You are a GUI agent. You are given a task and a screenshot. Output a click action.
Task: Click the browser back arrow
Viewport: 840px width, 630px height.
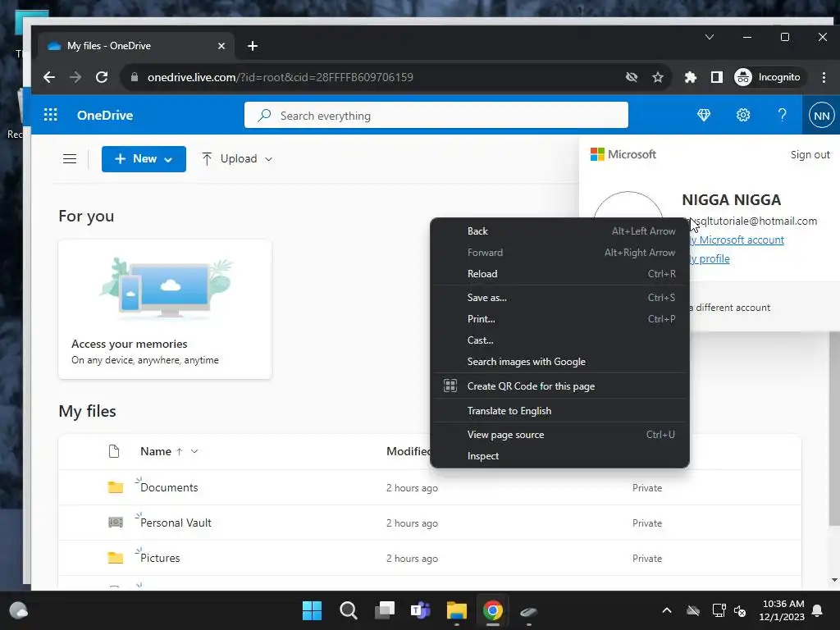[49, 77]
